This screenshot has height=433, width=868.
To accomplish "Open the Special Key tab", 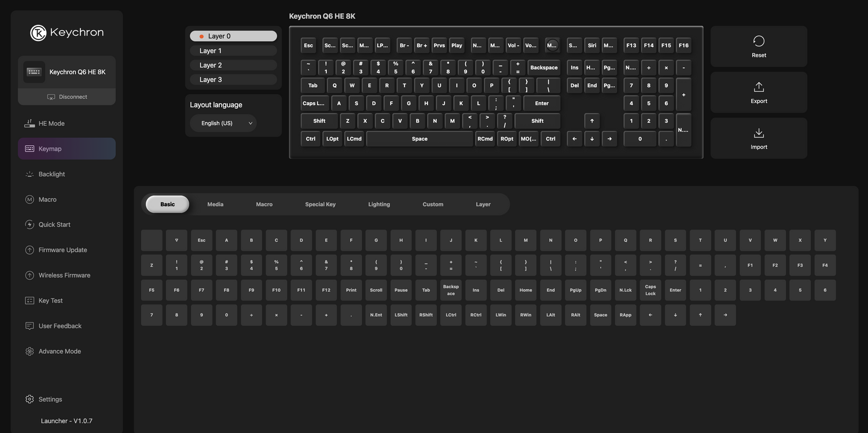I will click(320, 204).
